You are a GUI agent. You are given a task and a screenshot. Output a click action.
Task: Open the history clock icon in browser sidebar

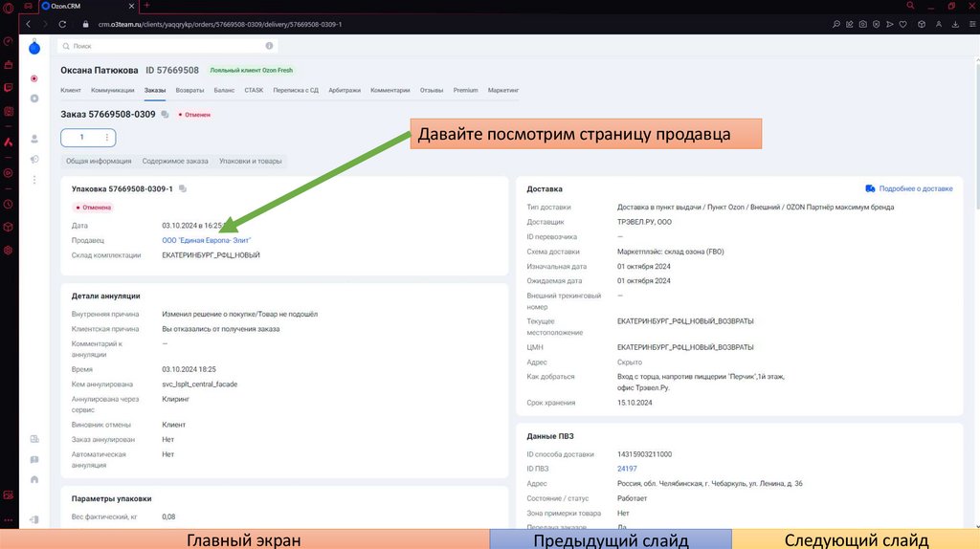coord(8,205)
